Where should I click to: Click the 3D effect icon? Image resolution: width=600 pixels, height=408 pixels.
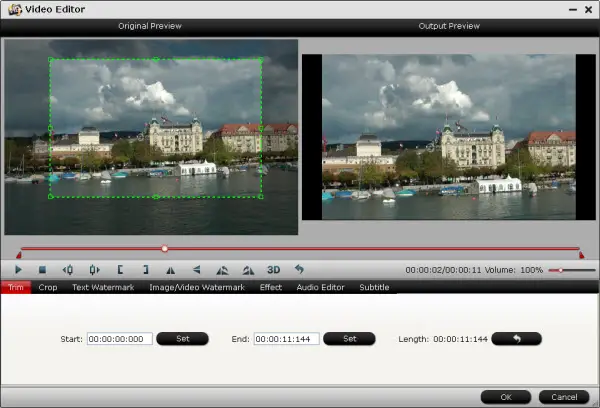273,270
